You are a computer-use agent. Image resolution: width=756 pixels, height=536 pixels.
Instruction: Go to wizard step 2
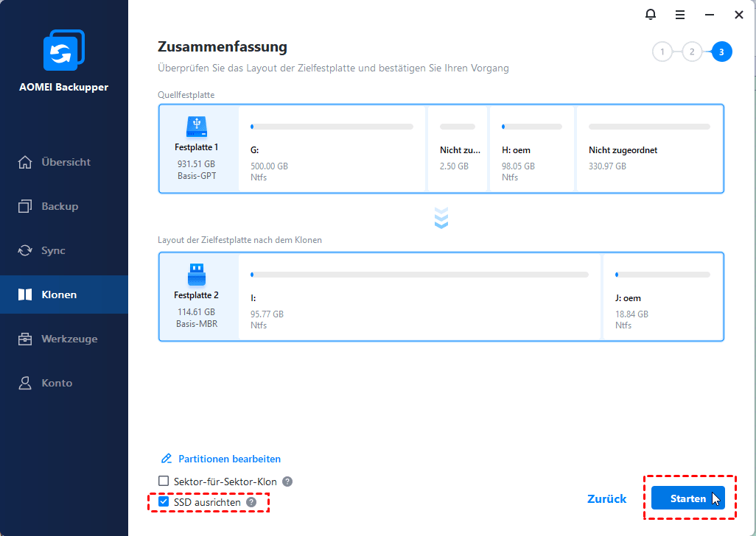click(x=692, y=52)
